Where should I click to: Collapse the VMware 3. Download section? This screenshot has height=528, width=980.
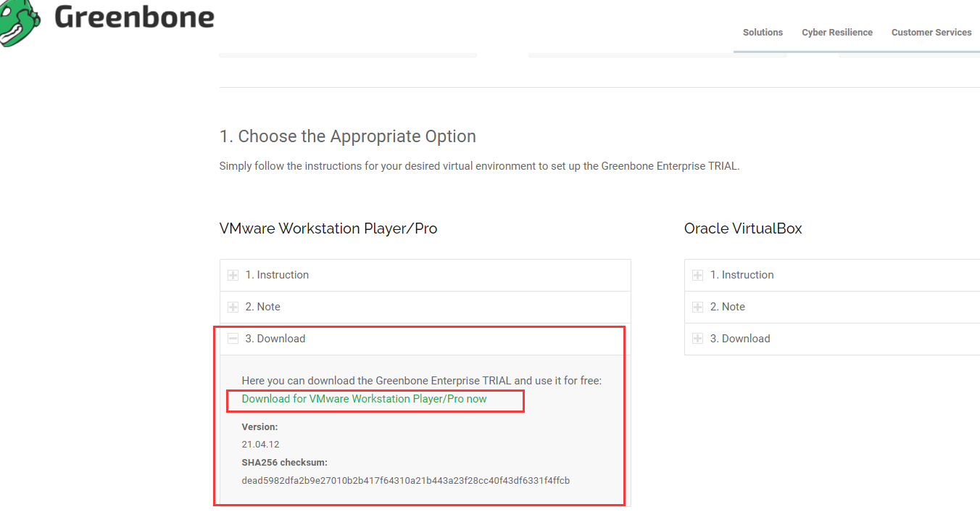pyautogui.click(x=425, y=339)
